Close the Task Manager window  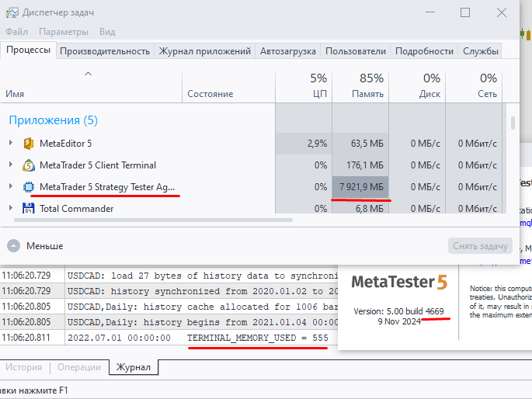coord(502,12)
